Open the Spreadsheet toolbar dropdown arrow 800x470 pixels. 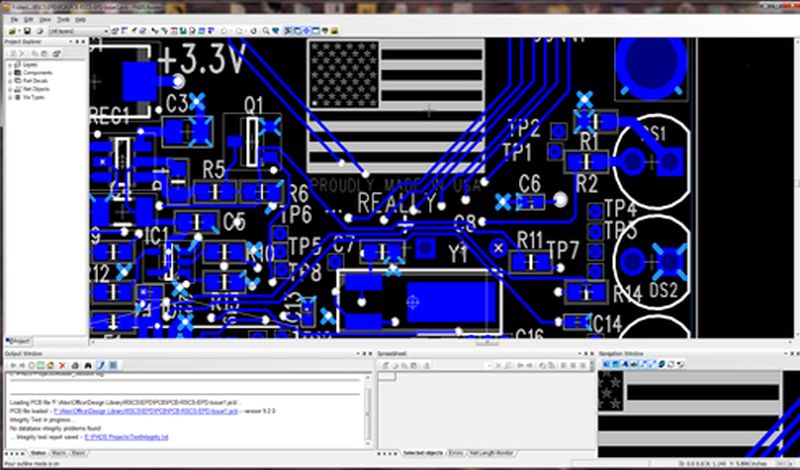[x=488, y=365]
